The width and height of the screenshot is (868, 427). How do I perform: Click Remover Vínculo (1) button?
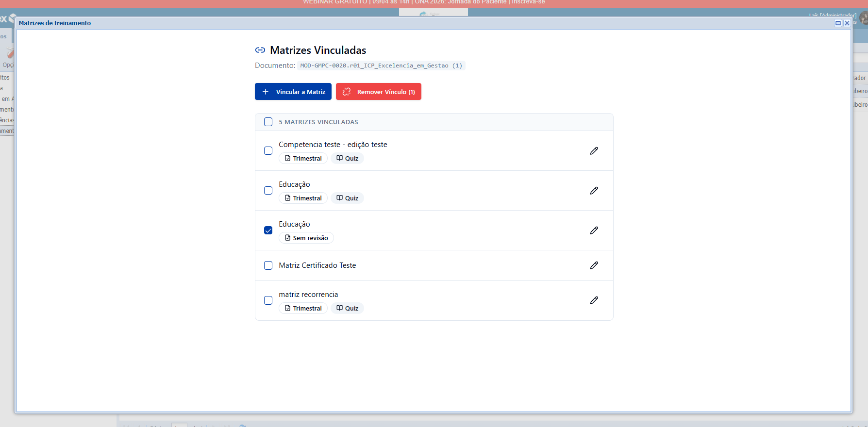click(378, 92)
